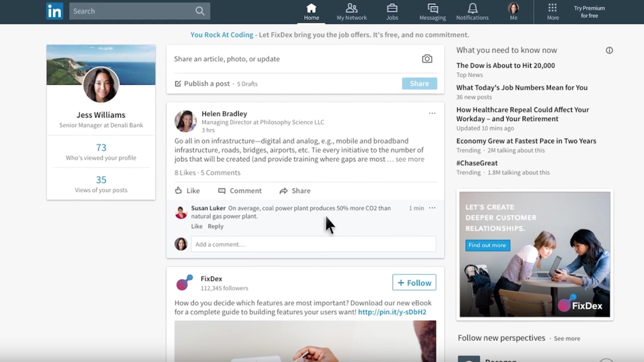Open options menu on Susan Luker's comment

point(432,208)
